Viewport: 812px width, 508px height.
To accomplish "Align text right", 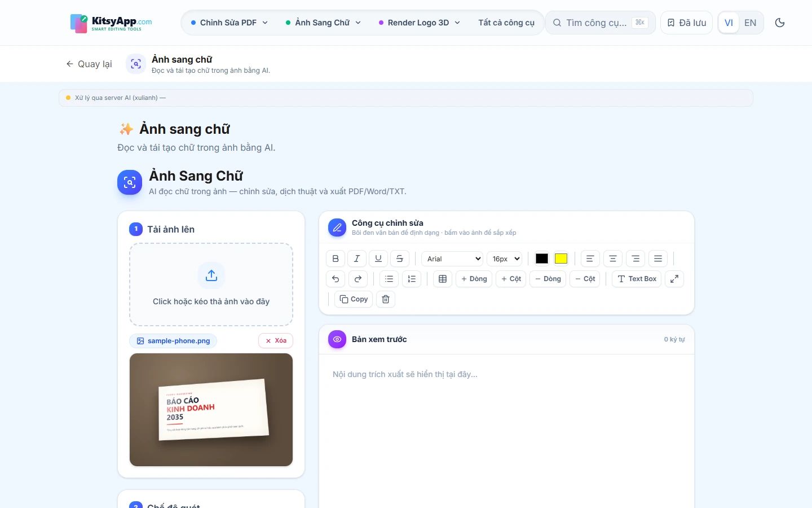I will 636,259.
